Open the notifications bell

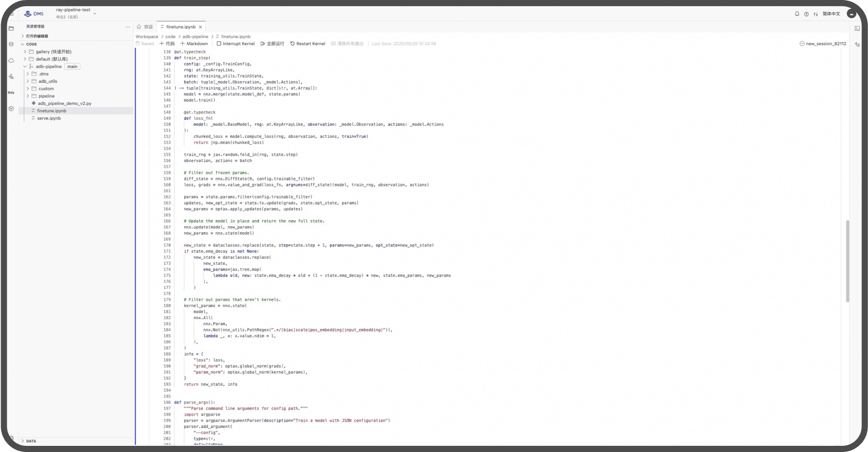797,14
